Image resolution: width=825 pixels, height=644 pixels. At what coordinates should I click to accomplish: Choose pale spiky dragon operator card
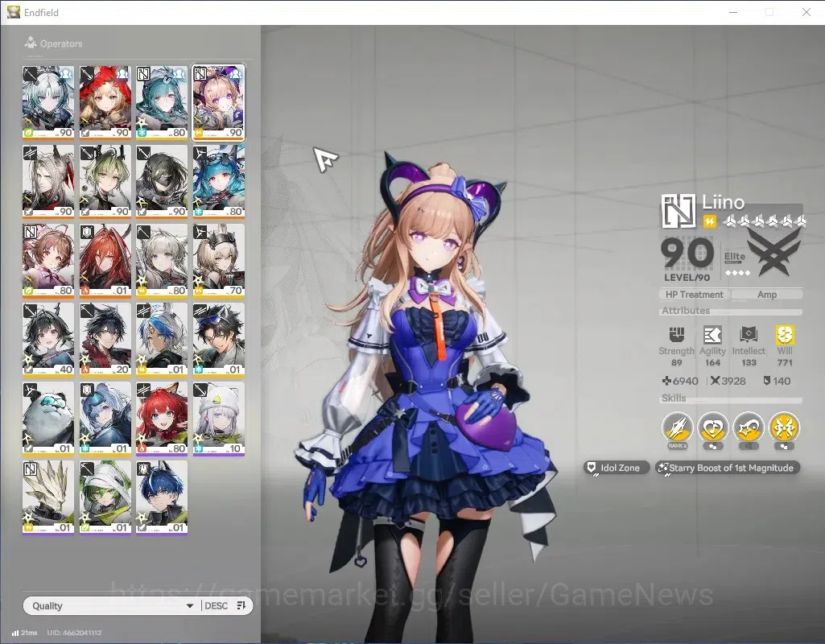[48, 497]
